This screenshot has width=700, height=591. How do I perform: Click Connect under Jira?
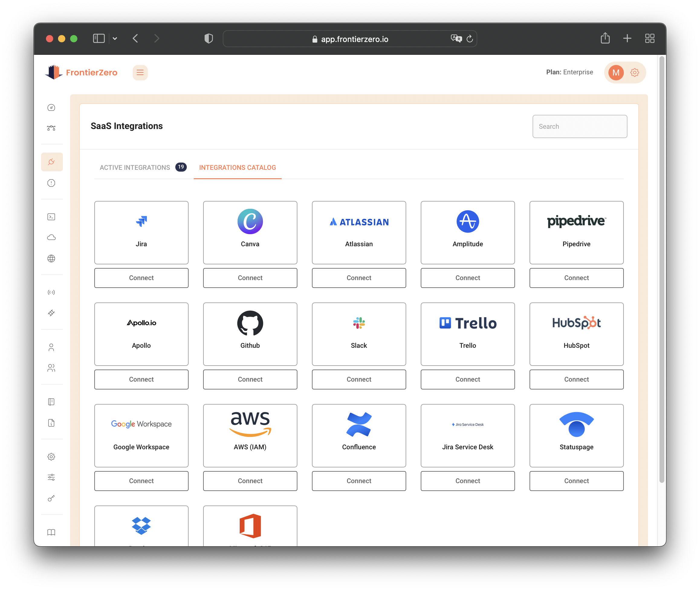tap(141, 278)
